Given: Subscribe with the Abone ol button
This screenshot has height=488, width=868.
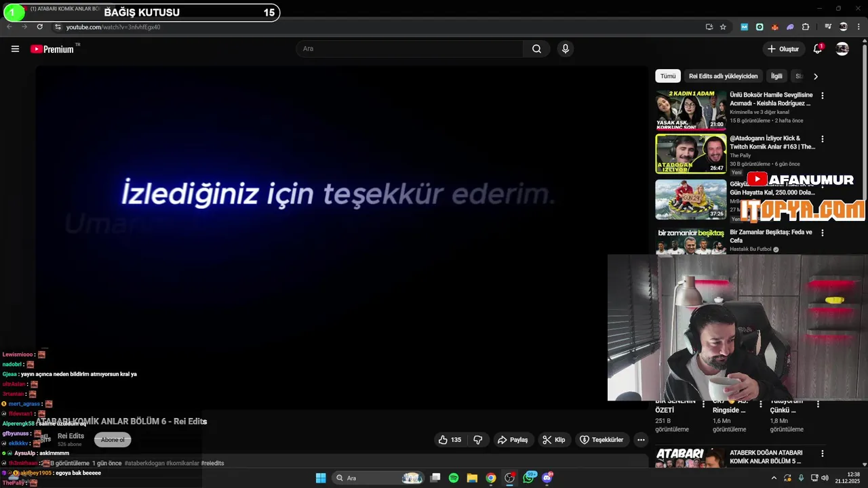Looking at the screenshot, I should pyautogui.click(x=113, y=440).
